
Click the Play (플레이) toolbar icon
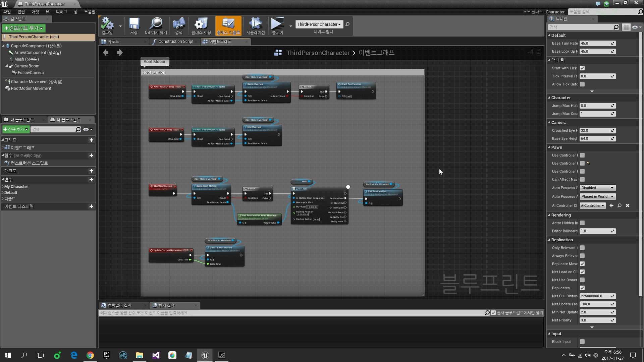pyautogui.click(x=277, y=26)
